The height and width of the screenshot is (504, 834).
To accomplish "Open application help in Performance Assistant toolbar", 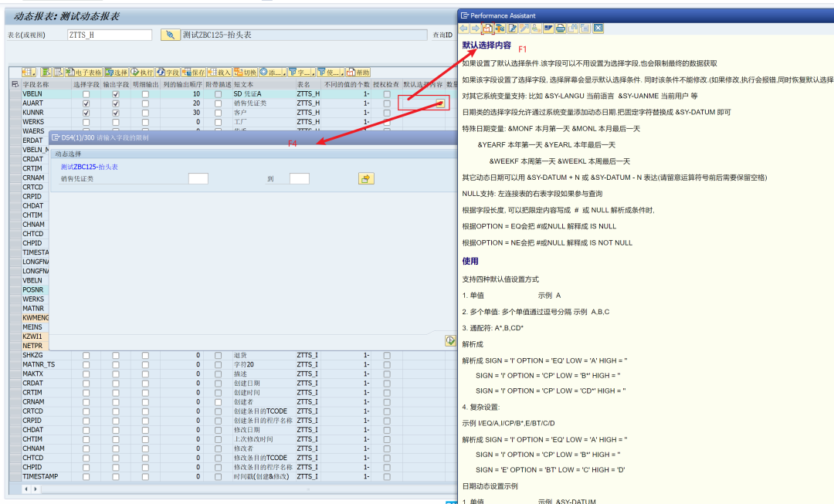I will (x=488, y=29).
